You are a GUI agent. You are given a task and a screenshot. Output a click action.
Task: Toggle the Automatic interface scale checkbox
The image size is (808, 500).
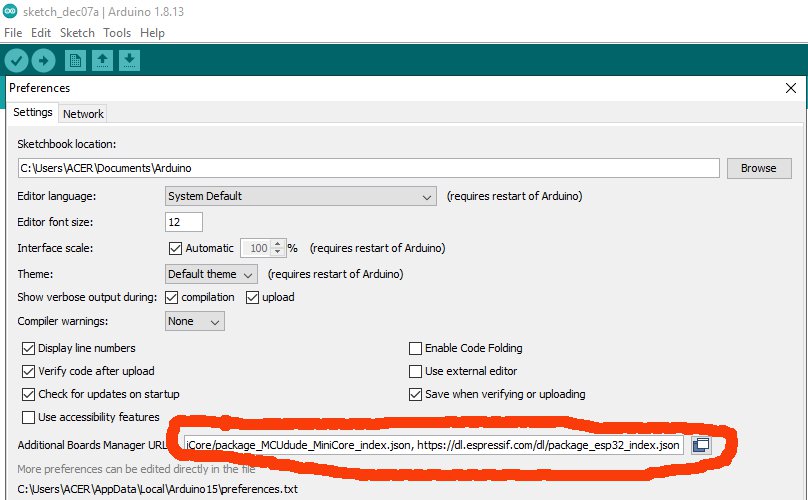(x=175, y=248)
